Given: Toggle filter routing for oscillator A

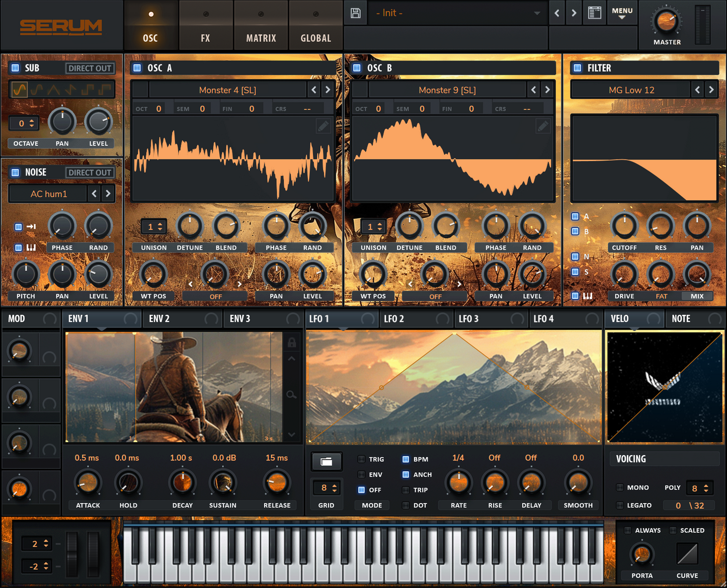Looking at the screenshot, I should [x=575, y=216].
